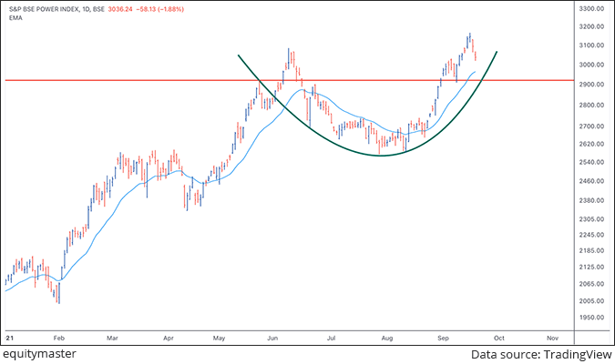Click the 3000.00 price axis label

[x=591, y=65]
